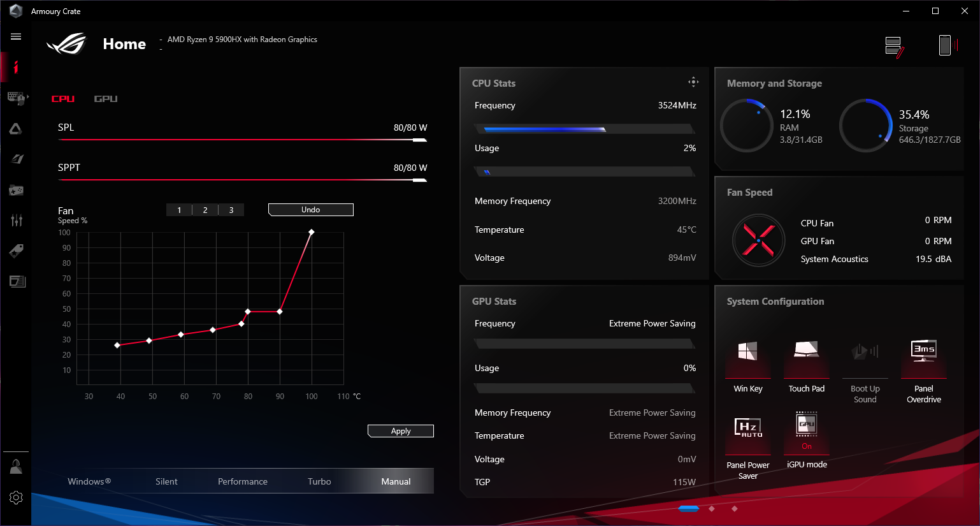Click the CPU Temperature value 45°C
980x526 pixels.
(686, 230)
